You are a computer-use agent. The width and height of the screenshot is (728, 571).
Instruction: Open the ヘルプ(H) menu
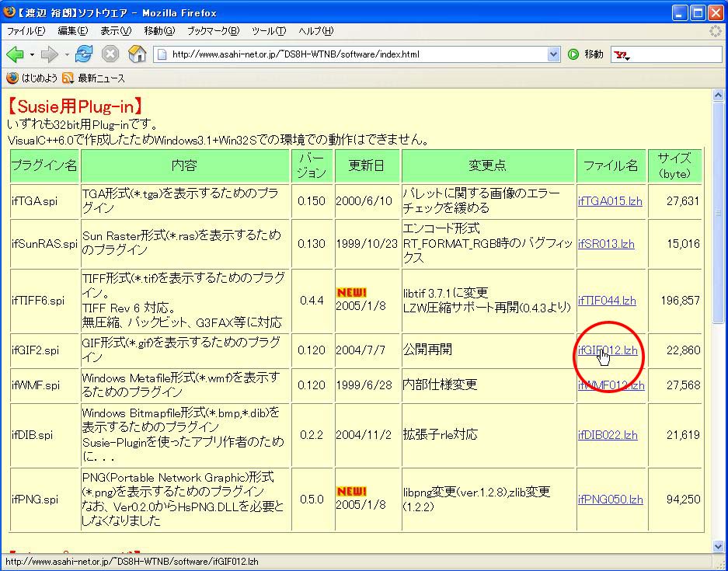point(315,31)
